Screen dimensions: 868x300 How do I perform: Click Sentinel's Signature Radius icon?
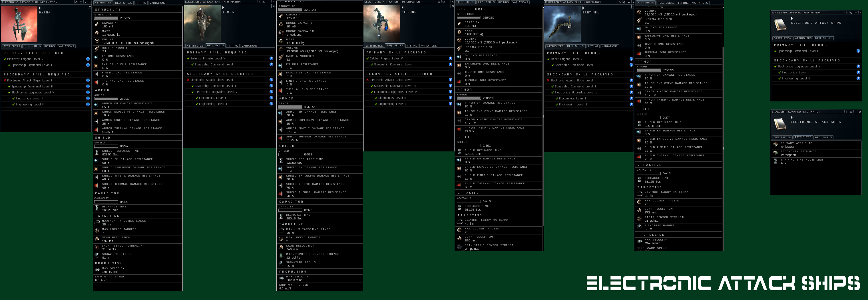639,227
